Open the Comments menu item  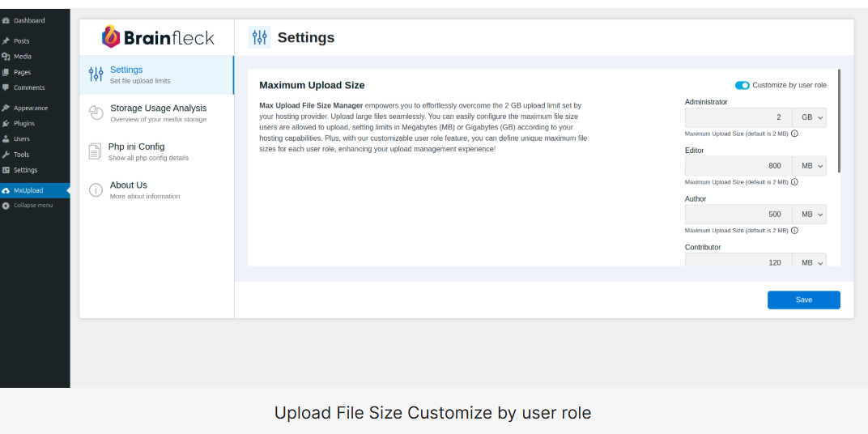[35, 87]
